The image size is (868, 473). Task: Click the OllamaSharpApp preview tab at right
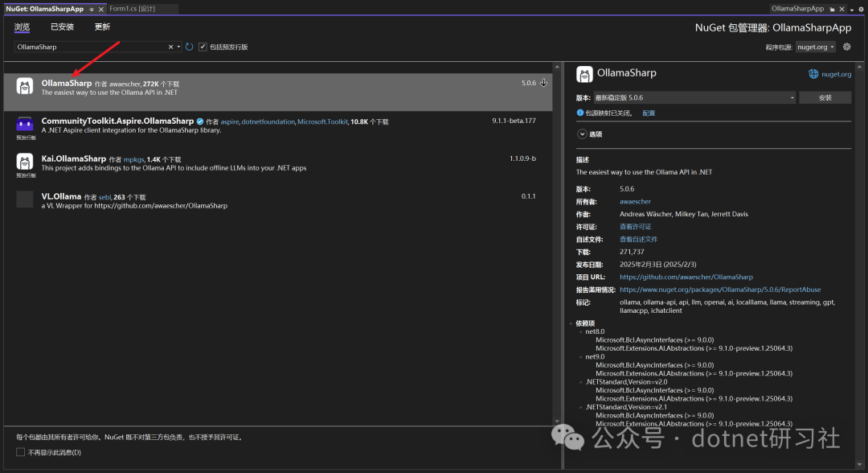coord(798,9)
